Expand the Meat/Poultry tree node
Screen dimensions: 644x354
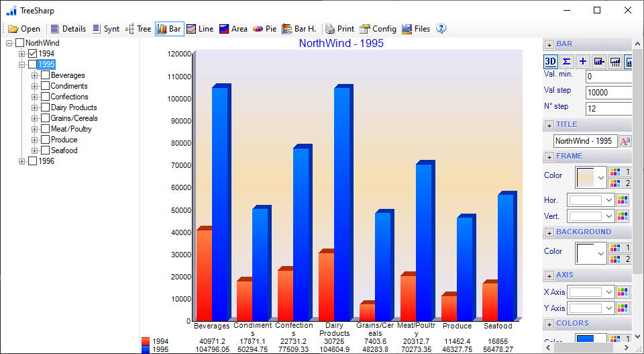coord(34,129)
